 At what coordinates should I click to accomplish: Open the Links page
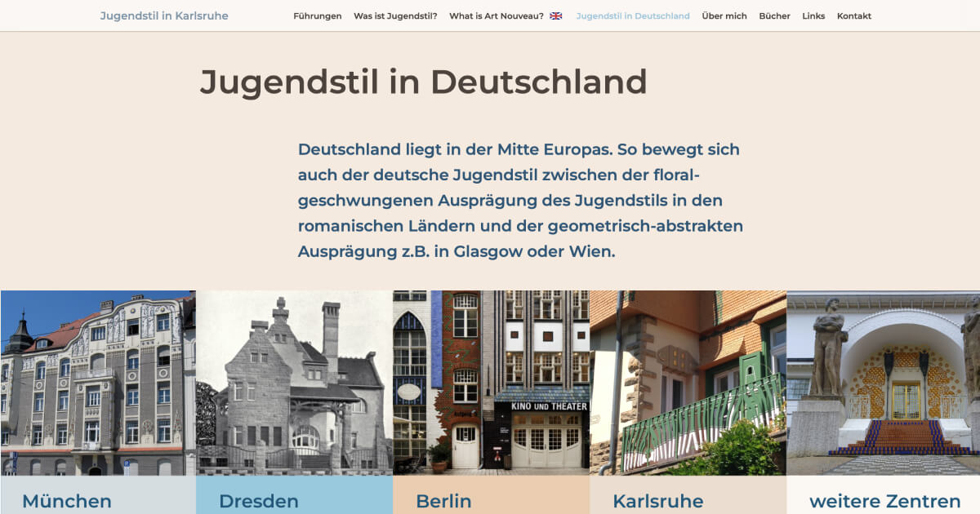tap(813, 15)
